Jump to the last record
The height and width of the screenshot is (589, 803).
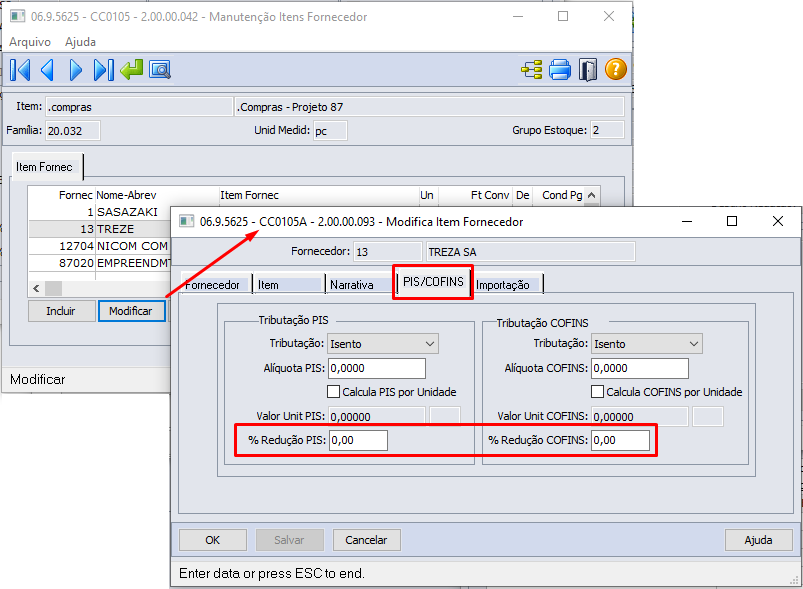[103, 70]
